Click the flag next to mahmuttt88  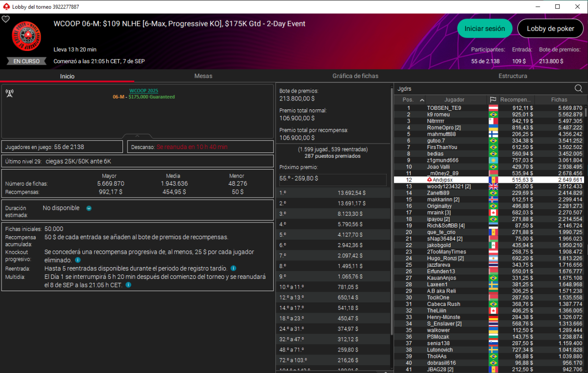click(493, 134)
